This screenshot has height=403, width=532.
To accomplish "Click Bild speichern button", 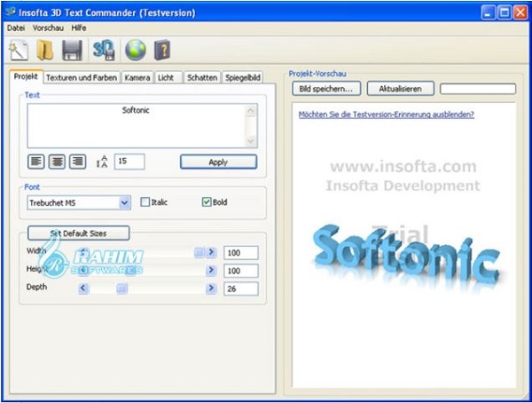I will [x=326, y=89].
